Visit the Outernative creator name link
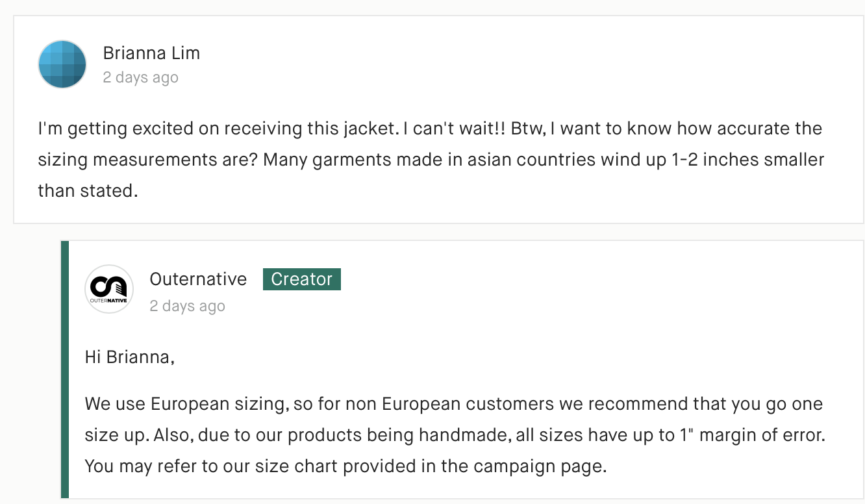 [198, 279]
